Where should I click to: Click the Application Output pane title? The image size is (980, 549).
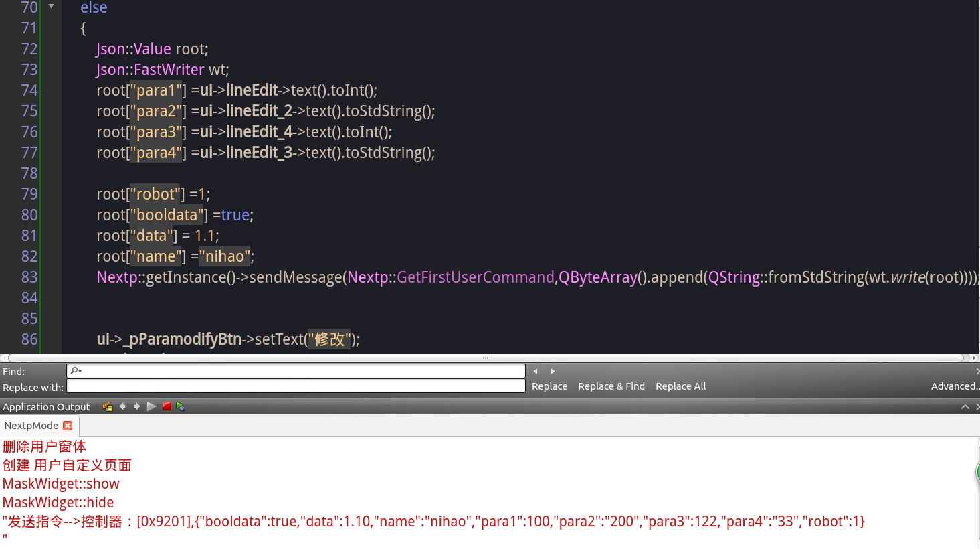tap(46, 407)
